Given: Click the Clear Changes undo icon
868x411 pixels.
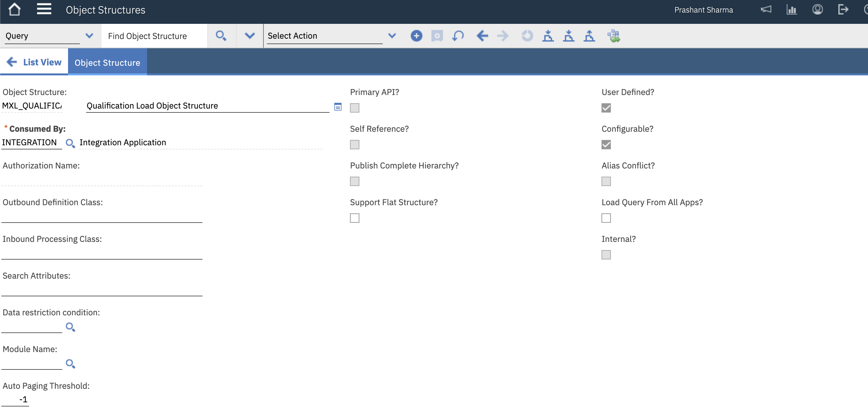Looking at the screenshot, I should coord(458,36).
